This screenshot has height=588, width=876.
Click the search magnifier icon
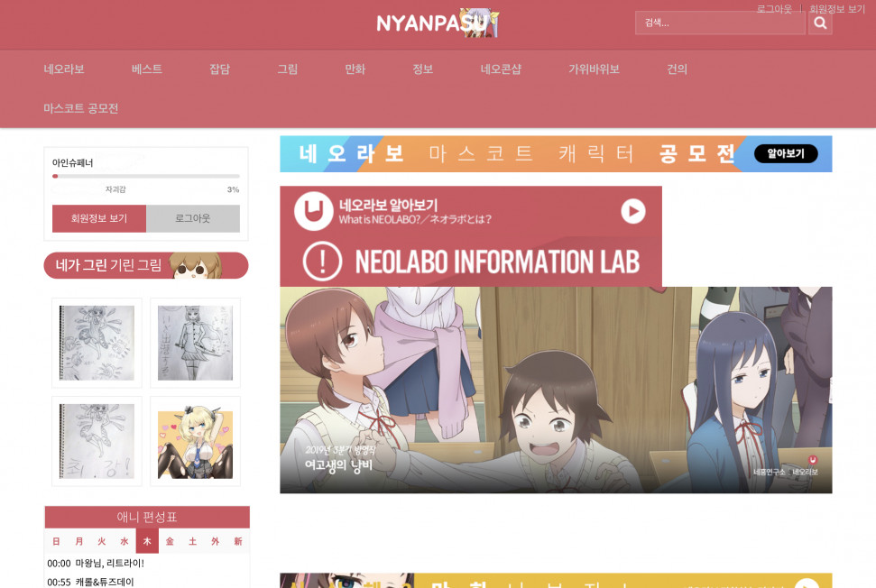pos(820,23)
